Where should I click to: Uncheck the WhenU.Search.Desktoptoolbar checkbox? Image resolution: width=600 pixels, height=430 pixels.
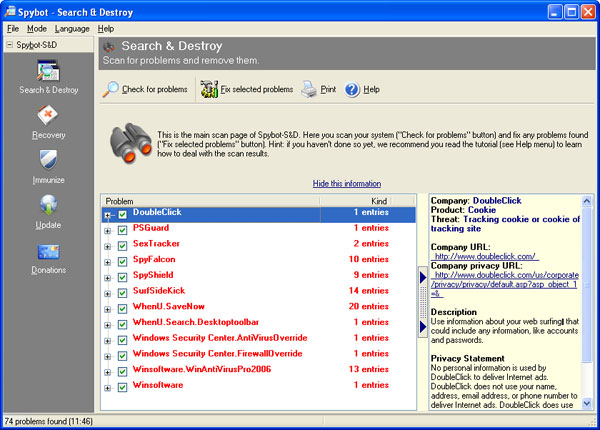(x=122, y=324)
